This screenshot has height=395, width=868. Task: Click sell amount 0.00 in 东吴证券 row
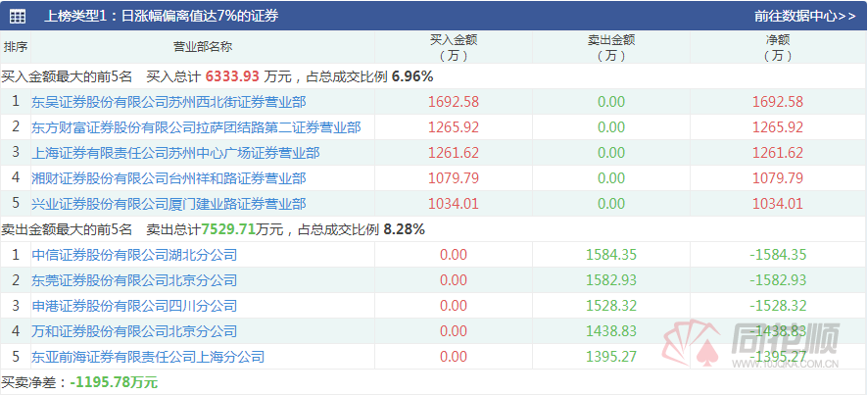[x=611, y=102]
